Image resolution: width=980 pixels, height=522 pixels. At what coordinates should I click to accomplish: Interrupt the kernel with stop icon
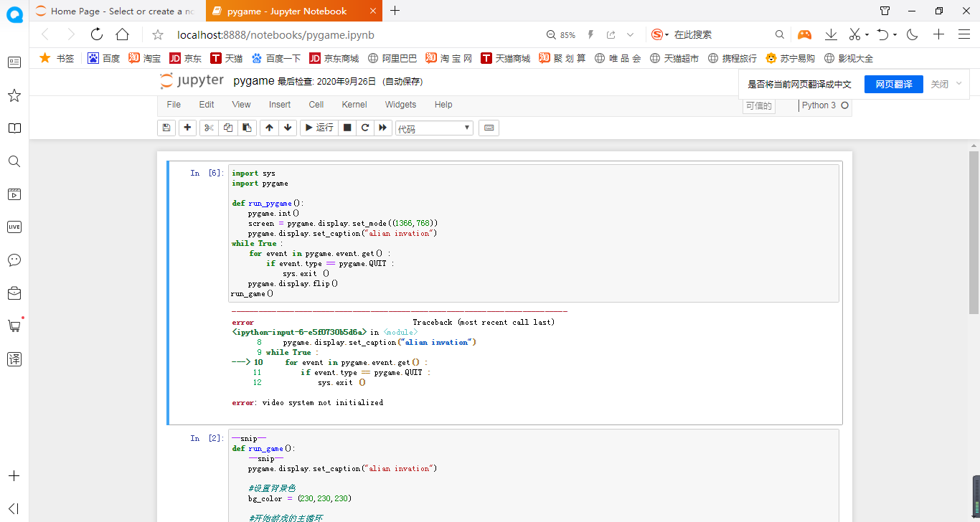click(347, 128)
